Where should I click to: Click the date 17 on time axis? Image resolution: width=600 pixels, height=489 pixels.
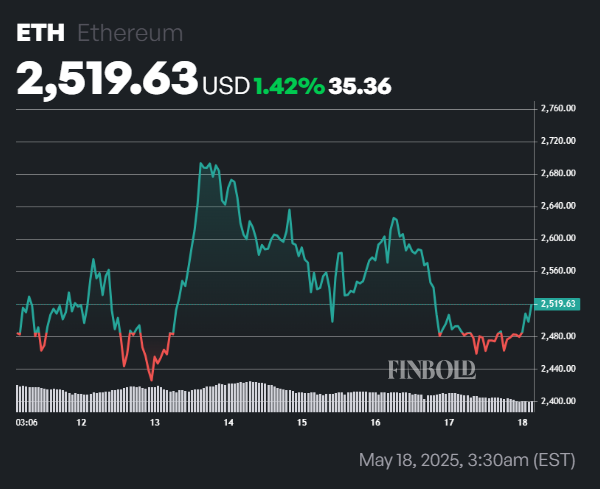(449, 422)
